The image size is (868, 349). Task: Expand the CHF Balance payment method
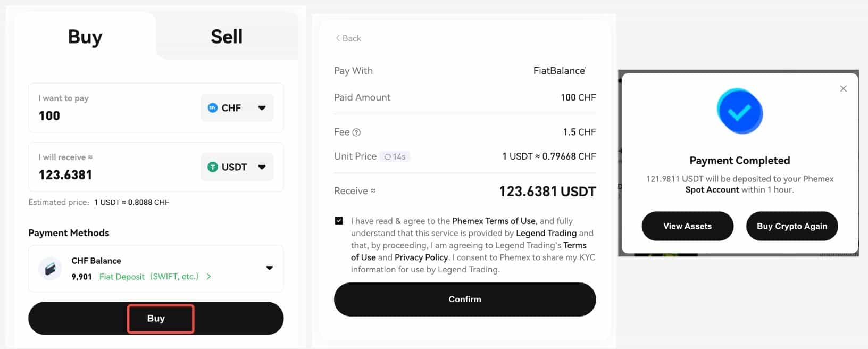pyautogui.click(x=269, y=268)
